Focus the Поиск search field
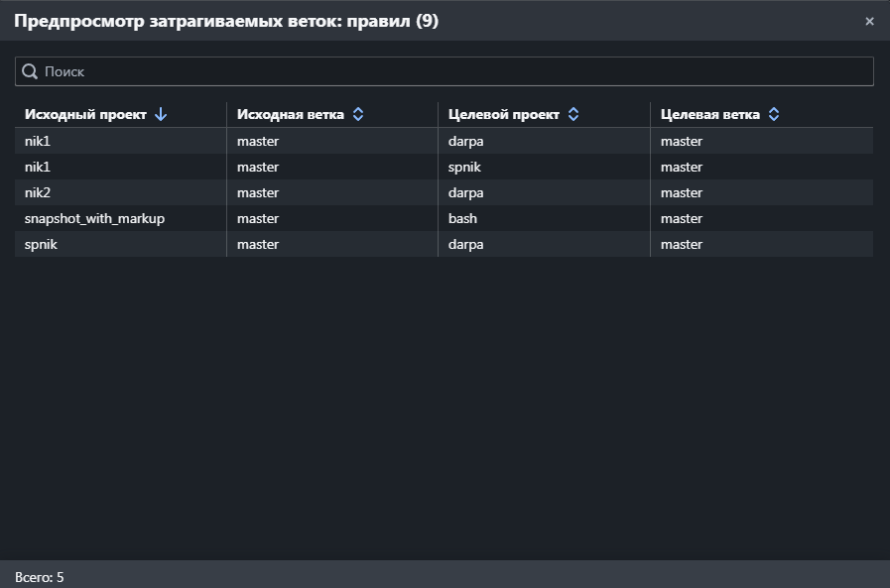890x588 pixels. (x=444, y=71)
